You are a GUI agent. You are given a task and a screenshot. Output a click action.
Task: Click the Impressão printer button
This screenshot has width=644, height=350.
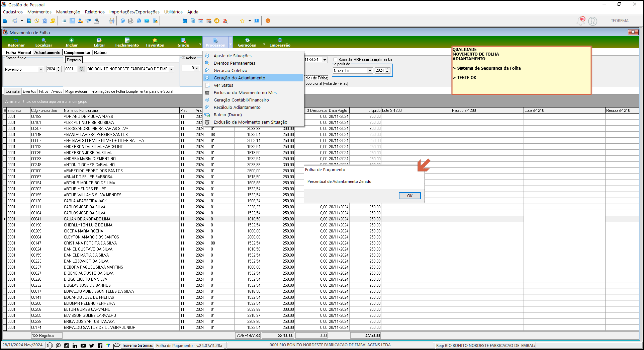[x=280, y=42]
